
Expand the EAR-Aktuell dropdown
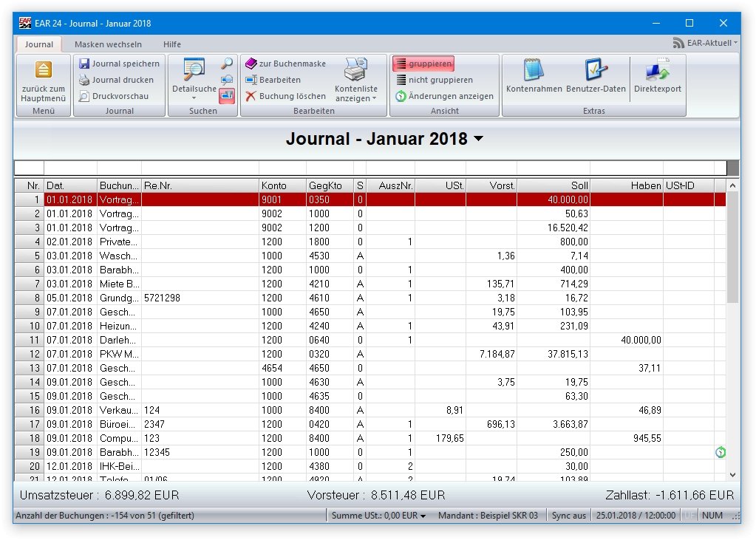[735, 43]
